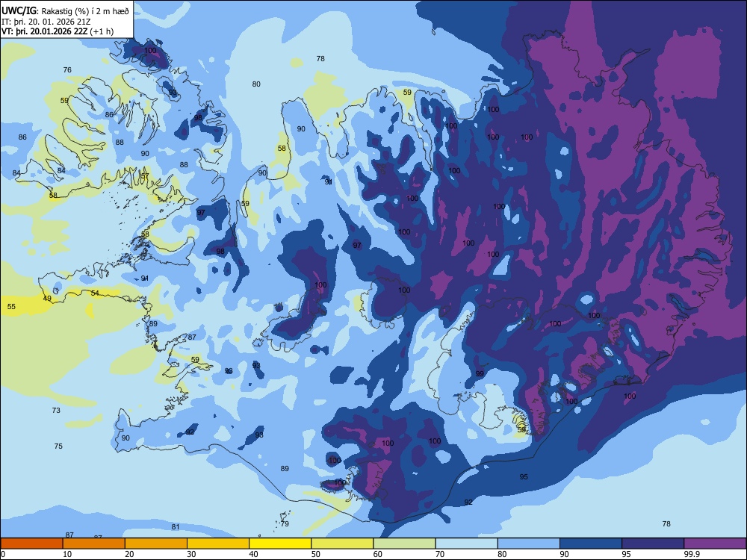Pick the light green 60–70 legend swatch
Screen dimensions: 747x560
click(404, 544)
